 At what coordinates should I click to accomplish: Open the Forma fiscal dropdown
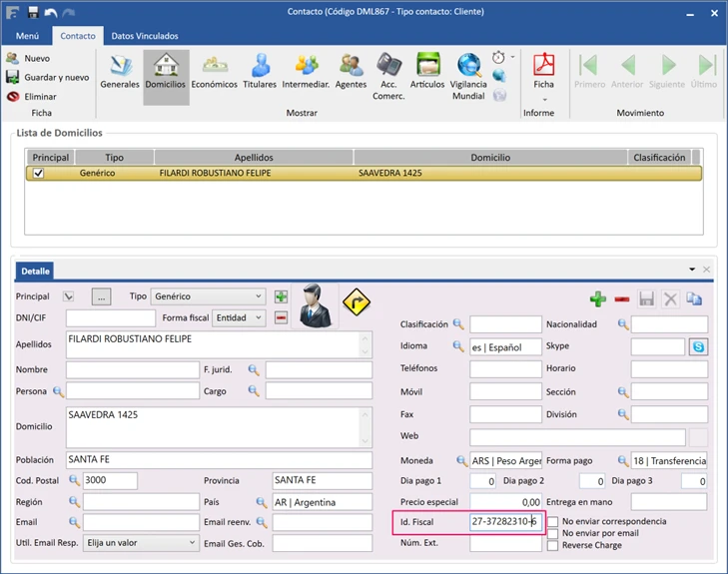pos(259,318)
